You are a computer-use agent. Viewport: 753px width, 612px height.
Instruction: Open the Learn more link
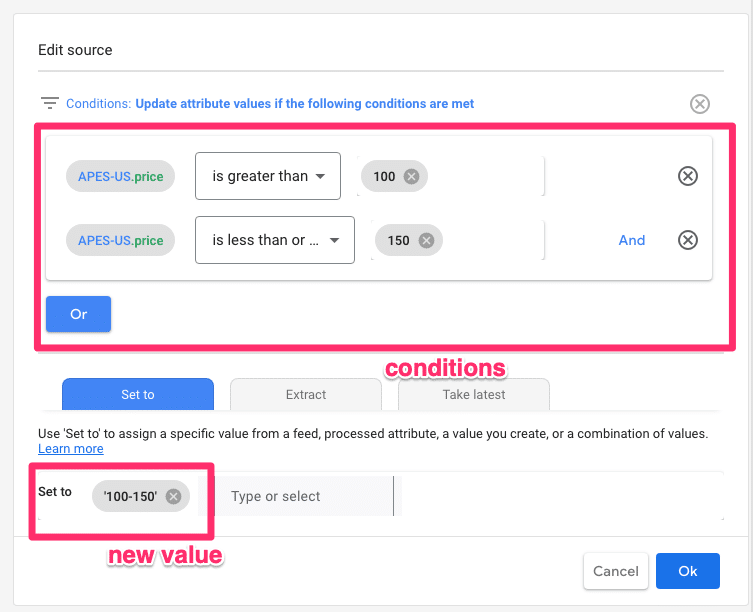pyautogui.click(x=71, y=449)
